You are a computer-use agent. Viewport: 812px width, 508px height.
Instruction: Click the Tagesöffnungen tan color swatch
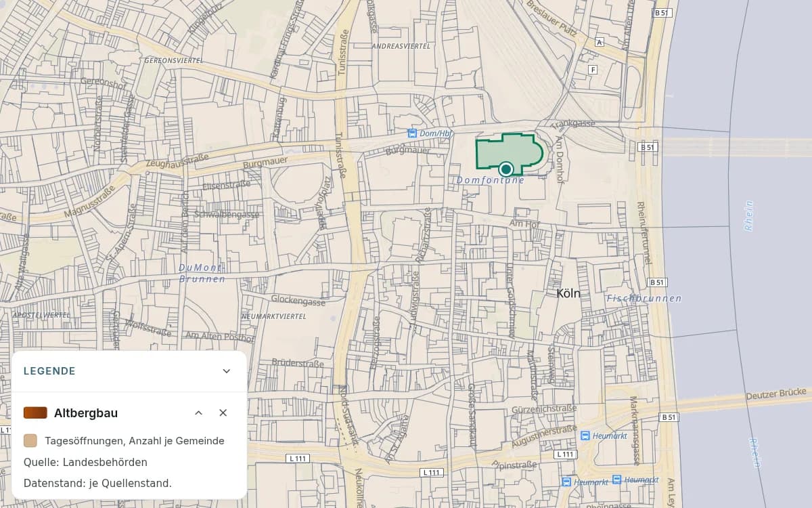30,441
